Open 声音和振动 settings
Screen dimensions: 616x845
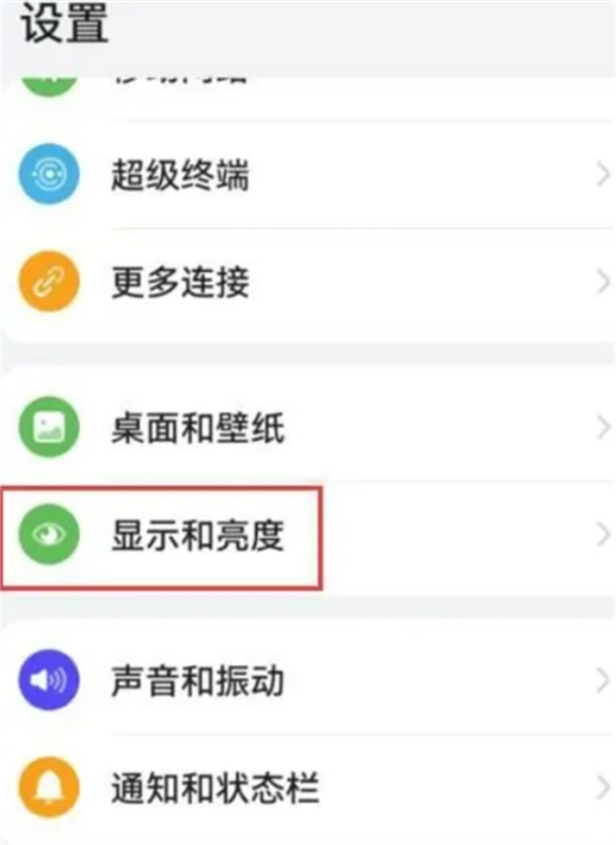pyautogui.click(x=308, y=680)
